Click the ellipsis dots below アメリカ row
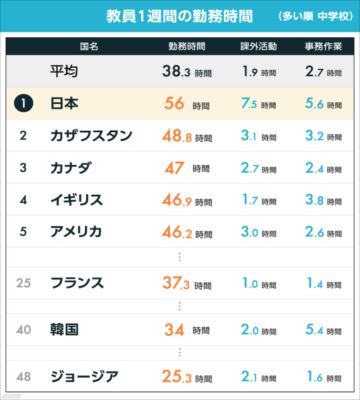Image resolution: width=360 pixels, height=400 pixels. [x=180, y=257]
